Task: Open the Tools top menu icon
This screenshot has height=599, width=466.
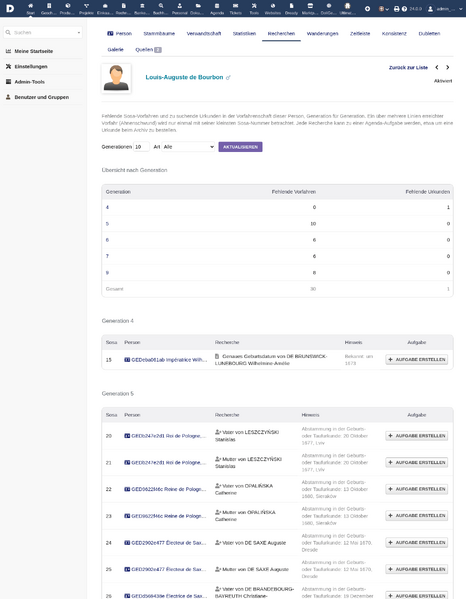Action: click(x=254, y=6)
